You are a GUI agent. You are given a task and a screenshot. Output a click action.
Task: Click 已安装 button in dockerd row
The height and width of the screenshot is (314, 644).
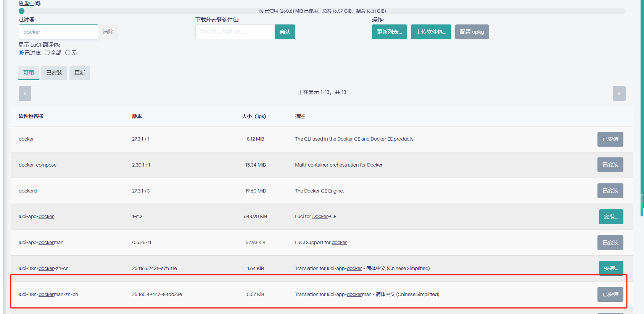[x=610, y=191]
